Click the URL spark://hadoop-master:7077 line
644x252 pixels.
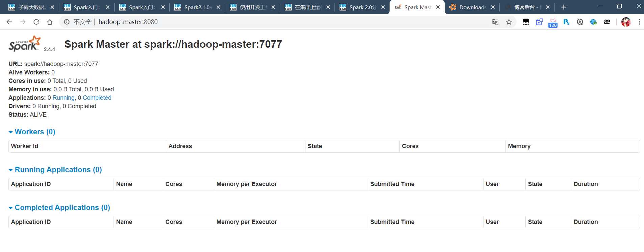[53, 64]
